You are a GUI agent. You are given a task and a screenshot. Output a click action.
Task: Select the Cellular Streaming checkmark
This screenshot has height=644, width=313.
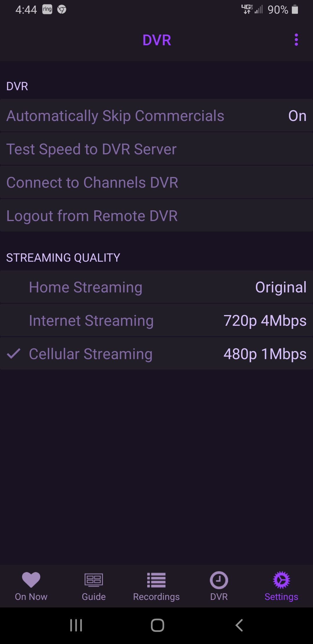(x=14, y=354)
